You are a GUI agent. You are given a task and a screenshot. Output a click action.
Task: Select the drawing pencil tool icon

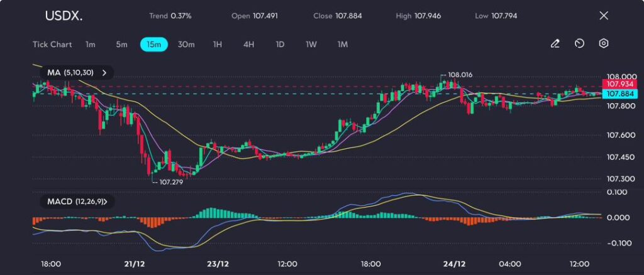coord(555,44)
